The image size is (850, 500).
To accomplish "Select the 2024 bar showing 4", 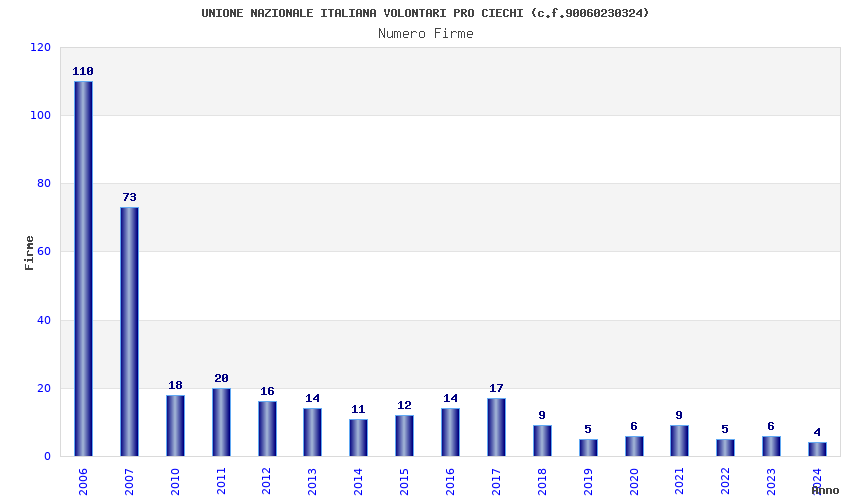I will coord(817,450).
